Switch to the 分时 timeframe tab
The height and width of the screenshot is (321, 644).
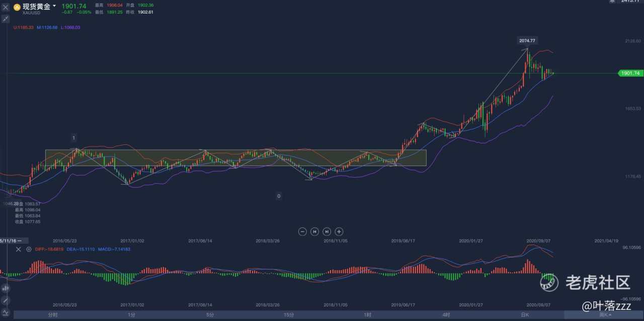coord(53,315)
